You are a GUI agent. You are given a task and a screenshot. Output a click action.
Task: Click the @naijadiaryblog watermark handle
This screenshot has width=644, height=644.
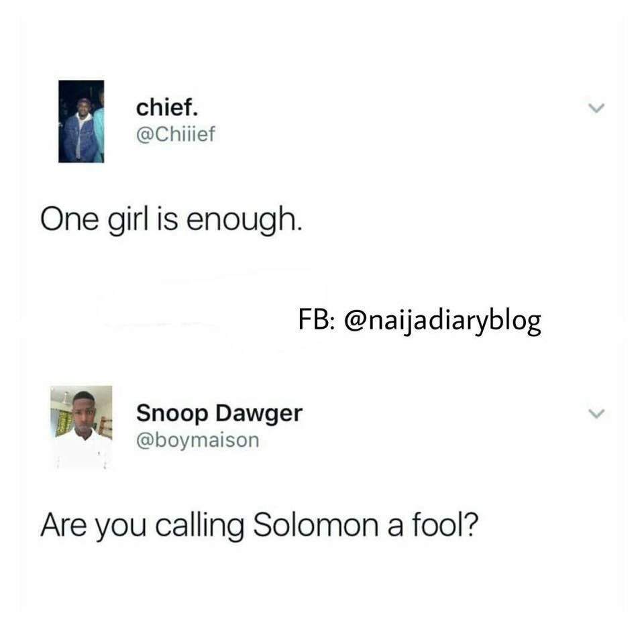(443, 321)
